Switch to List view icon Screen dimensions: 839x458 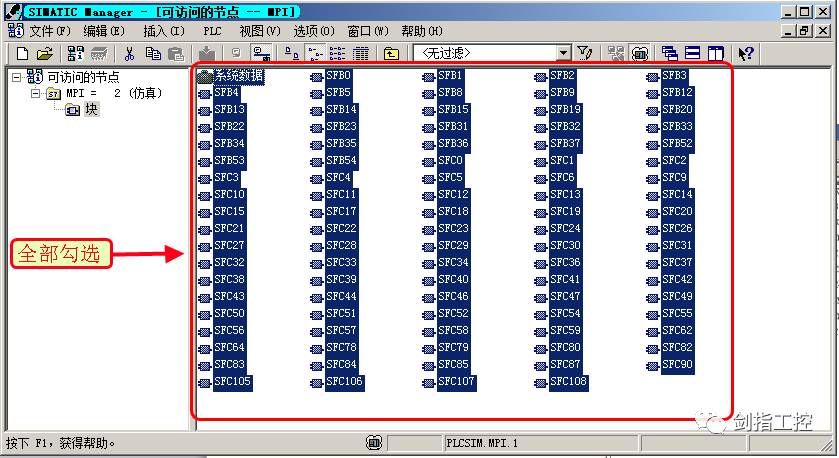pyautogui.click(x=337, y=53)
